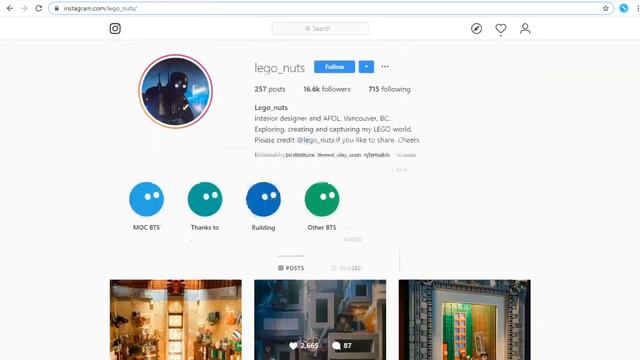The width and height of the screenshot is (640, 360).
Task: Open the middle post with 2,665 likes
Action: [320, 320]
